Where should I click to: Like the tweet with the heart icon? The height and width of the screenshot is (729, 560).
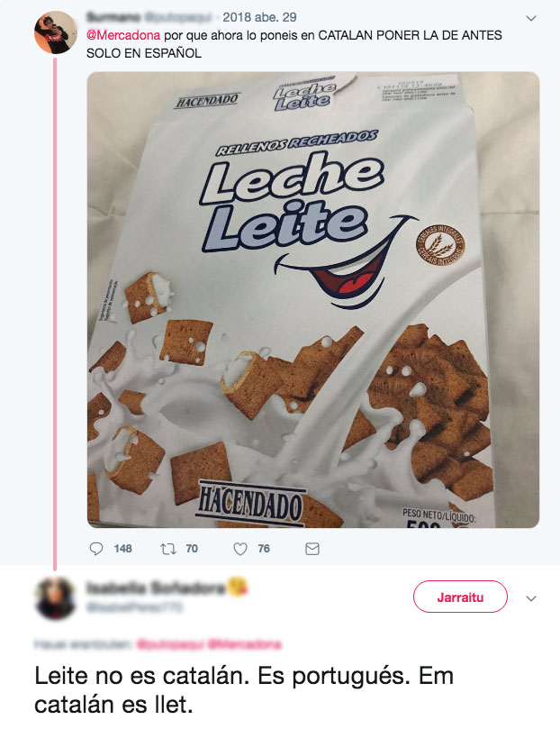click(240, 548)
